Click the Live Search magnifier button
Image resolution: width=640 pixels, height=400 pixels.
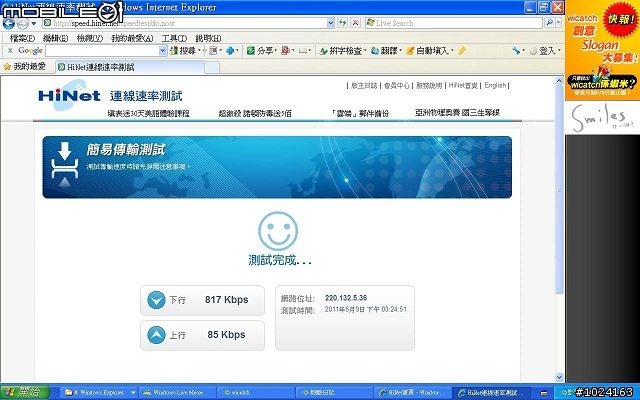pyautogui.click(x=550, y=23)
